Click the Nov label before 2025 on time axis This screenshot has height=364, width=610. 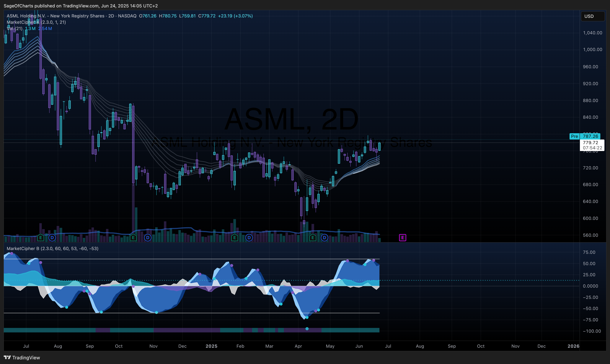[154, 346]
